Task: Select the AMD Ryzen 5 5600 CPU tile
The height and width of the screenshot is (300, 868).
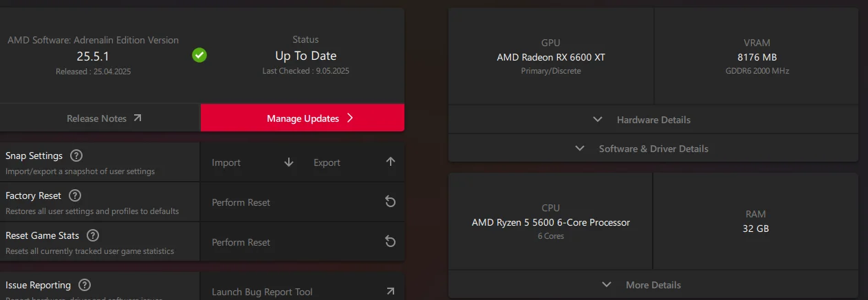Action: (x=550, y=222)
